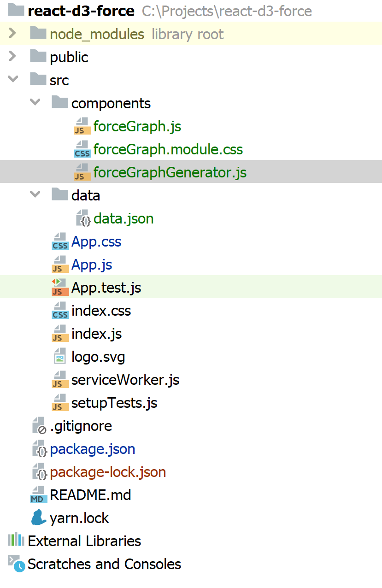Screen dimensions: 382x588
Task: Click the External Libraries bar-chart icon
Action: (16, 540)
